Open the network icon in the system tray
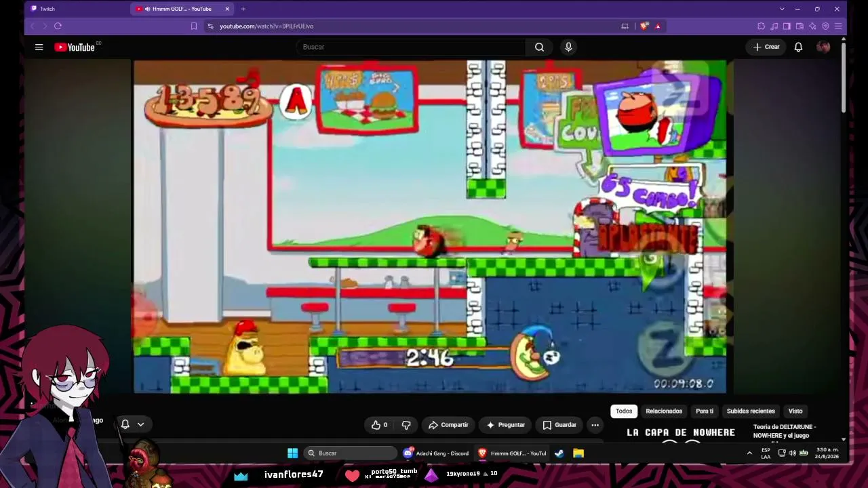Screen dimensions: 868x488 pos(782,453)
